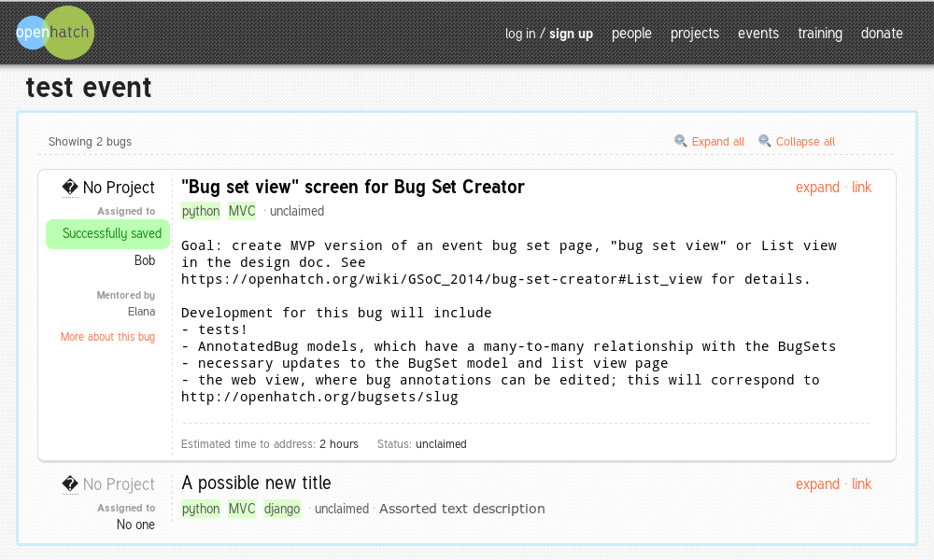
Task: Click the Expand all magnifier icon
Action: point(680,141)
